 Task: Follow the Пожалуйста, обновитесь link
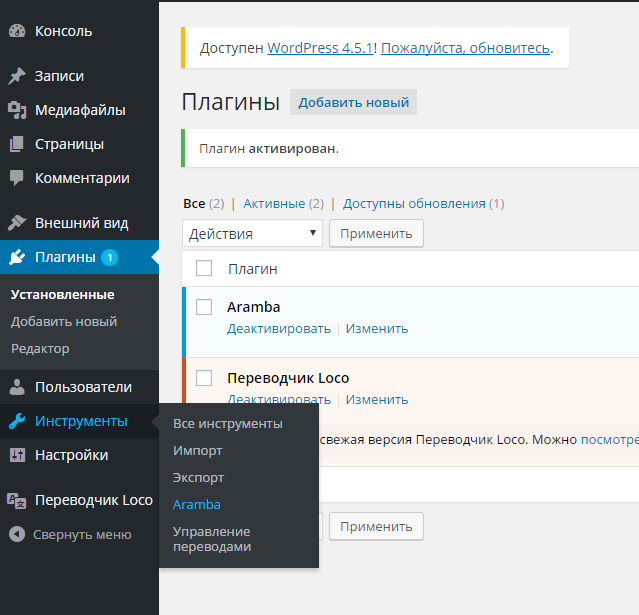click(x=465, y=48)
